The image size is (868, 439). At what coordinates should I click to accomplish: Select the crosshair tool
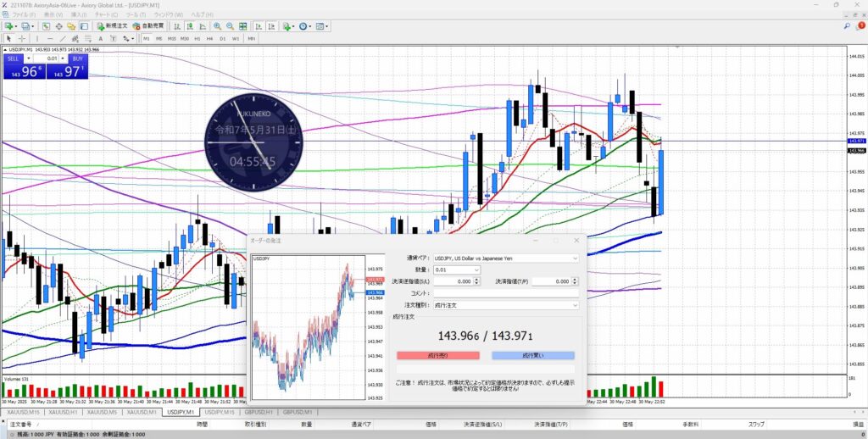(x=21, y=39)
